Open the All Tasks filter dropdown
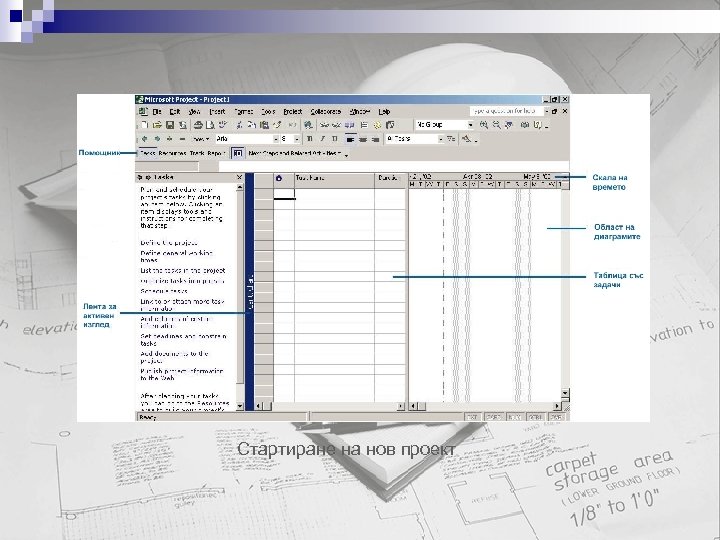720x540 pixels. pos(441,139)
